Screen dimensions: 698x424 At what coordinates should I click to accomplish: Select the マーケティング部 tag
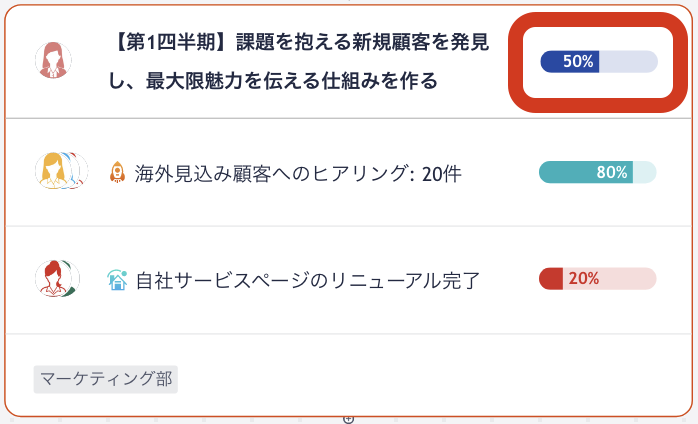[106, 379]
